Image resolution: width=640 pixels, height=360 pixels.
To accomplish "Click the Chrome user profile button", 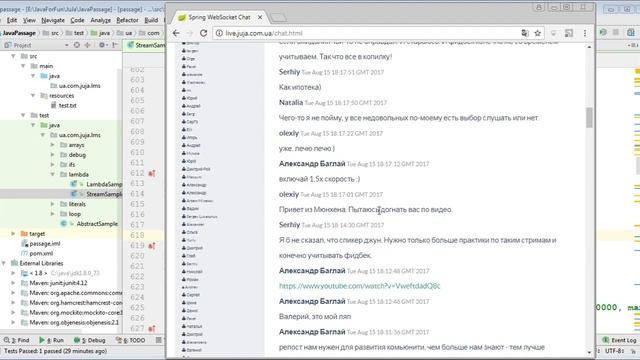I will click(x=539, y=7).
